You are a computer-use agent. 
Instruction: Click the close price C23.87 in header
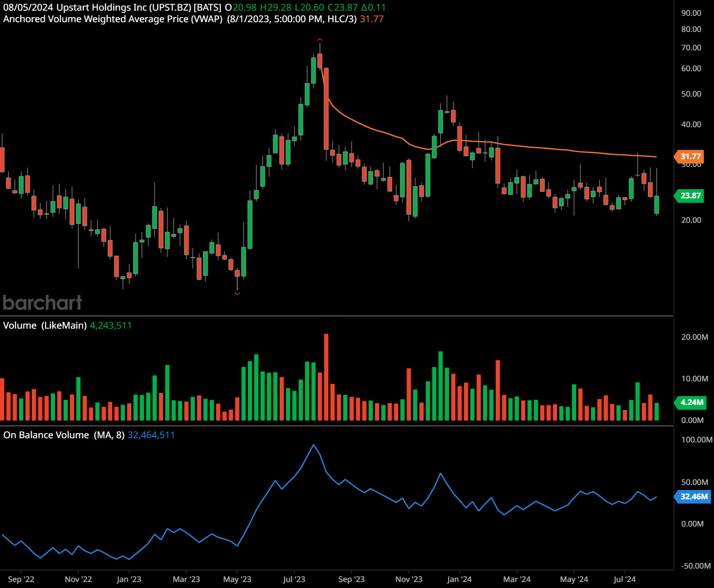(343, 7)
